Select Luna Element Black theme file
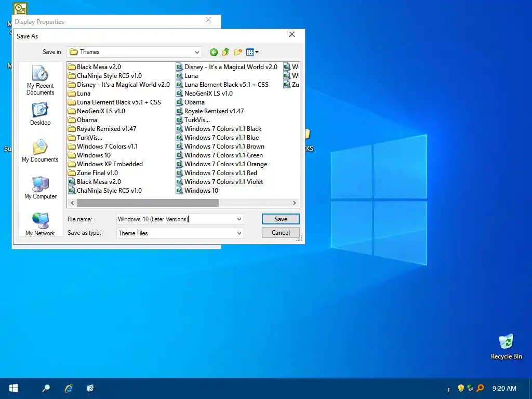 click(x=222, y=85)
